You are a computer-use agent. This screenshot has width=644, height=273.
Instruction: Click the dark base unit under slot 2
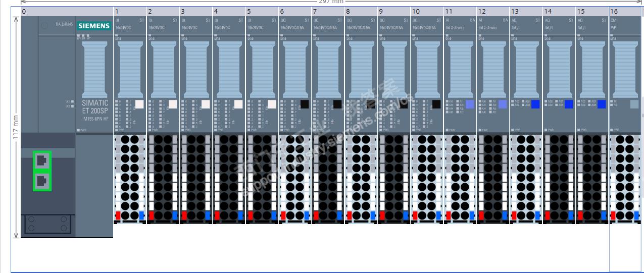[163, 178]
